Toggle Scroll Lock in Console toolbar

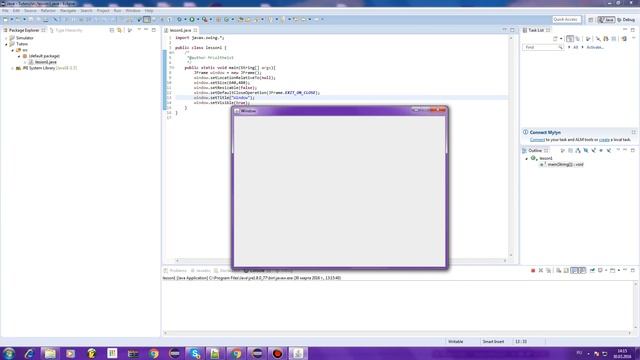pyautogui.click(x=566, y=270)
